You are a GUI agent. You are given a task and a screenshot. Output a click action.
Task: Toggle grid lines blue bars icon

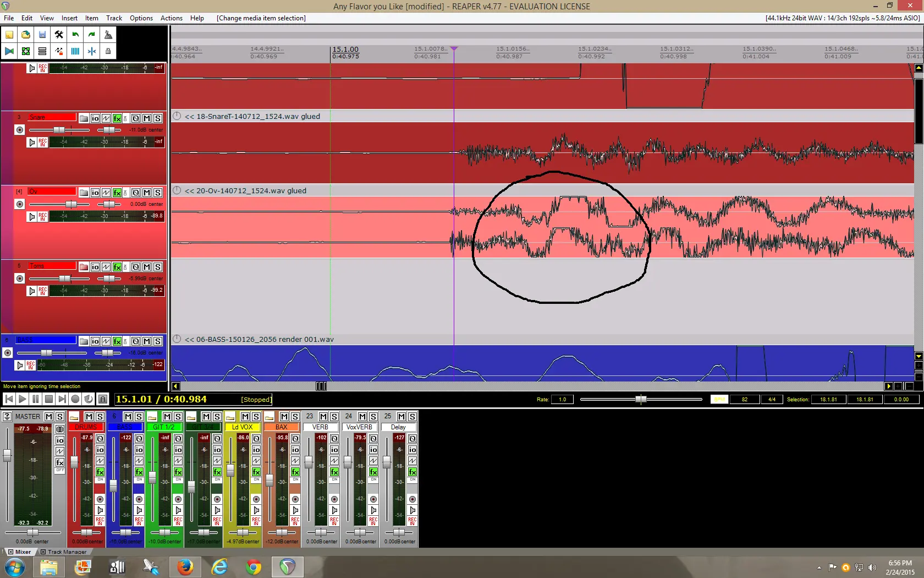pos(75,51)
